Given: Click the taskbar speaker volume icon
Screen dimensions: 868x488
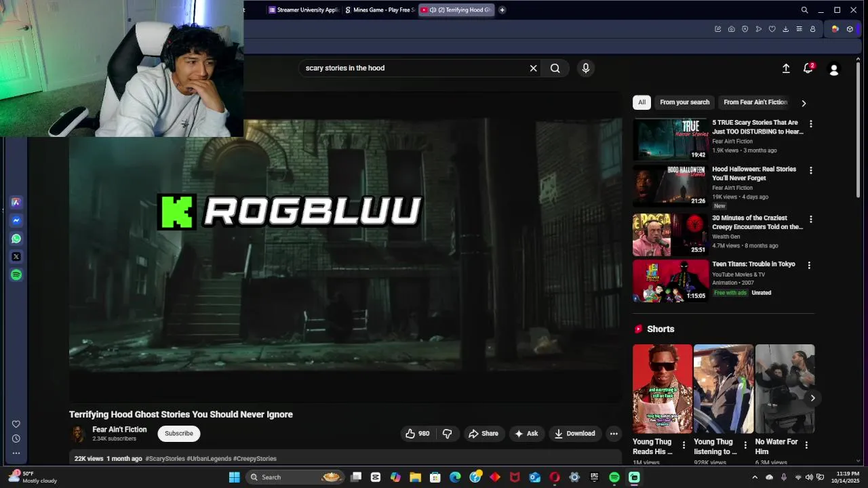Looking at the screenshot, I should click(809, 478).
